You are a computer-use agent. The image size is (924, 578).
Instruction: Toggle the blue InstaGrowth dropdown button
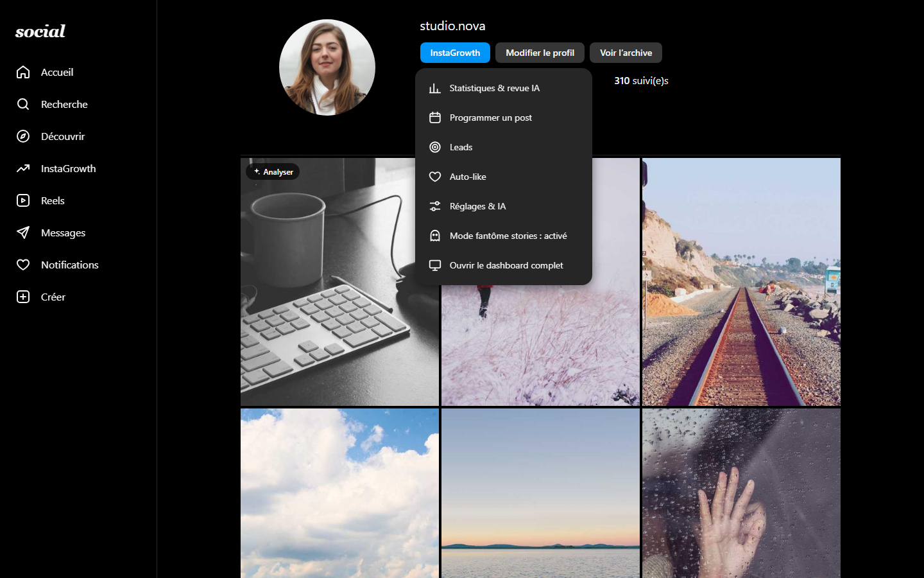tap(455, 53)
